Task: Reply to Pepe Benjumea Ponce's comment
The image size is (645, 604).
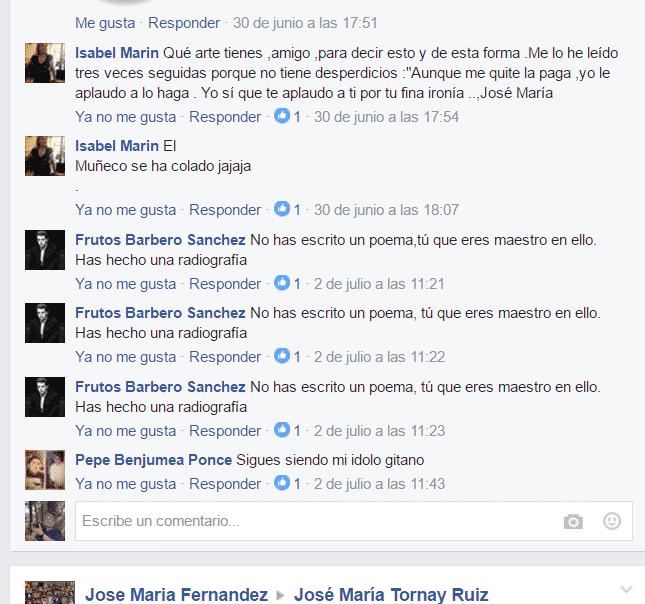Action: 225,484
